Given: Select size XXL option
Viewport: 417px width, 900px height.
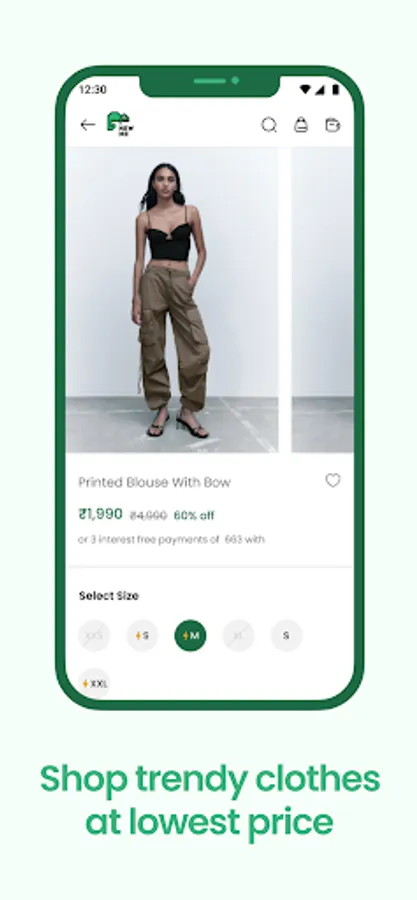Looking at the screenshot, I should coord(94,684).
